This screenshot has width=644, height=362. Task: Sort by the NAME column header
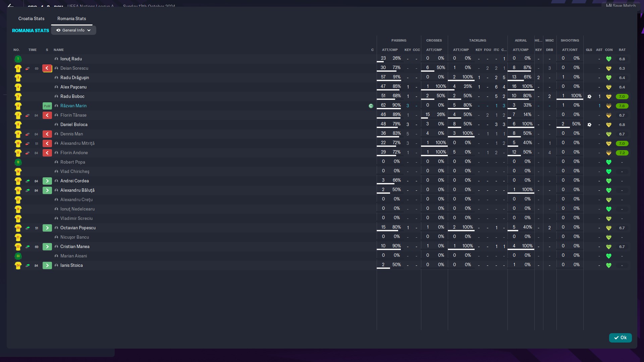click(x=59, y=50)
